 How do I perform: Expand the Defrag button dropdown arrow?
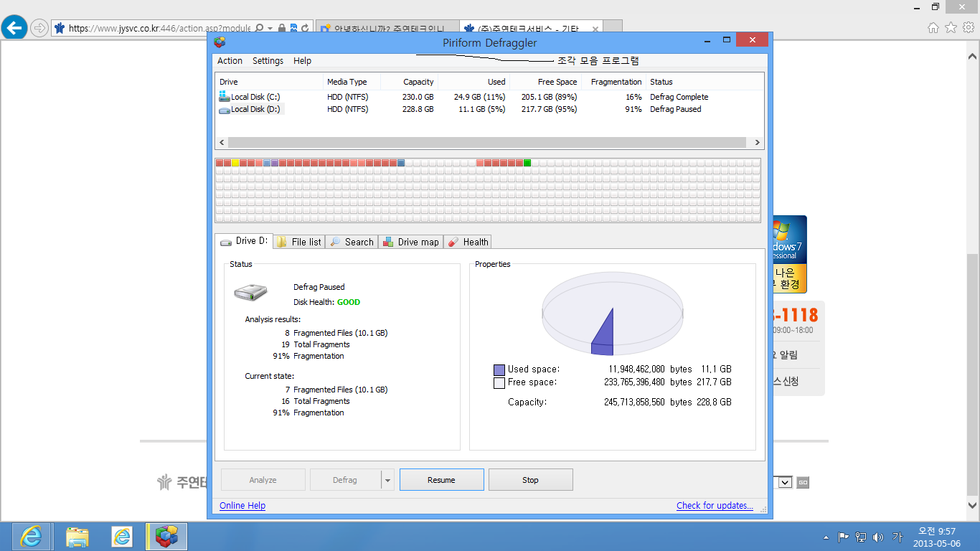(x=387, y=480)
